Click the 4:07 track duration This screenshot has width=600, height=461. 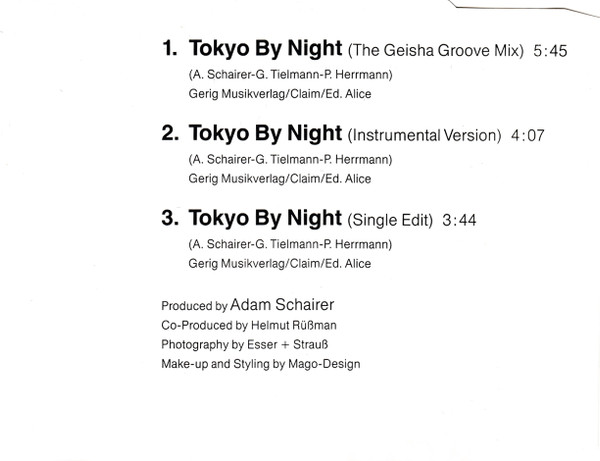point(525,134)
